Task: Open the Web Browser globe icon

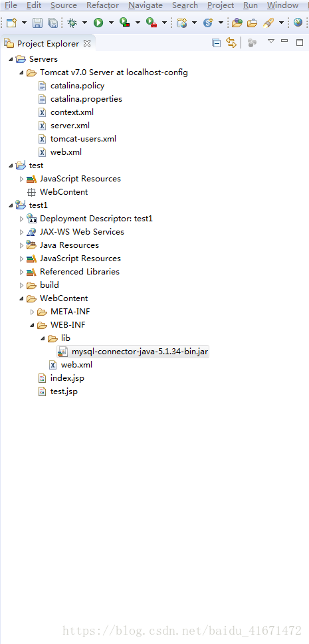Action: pos(298,23)
